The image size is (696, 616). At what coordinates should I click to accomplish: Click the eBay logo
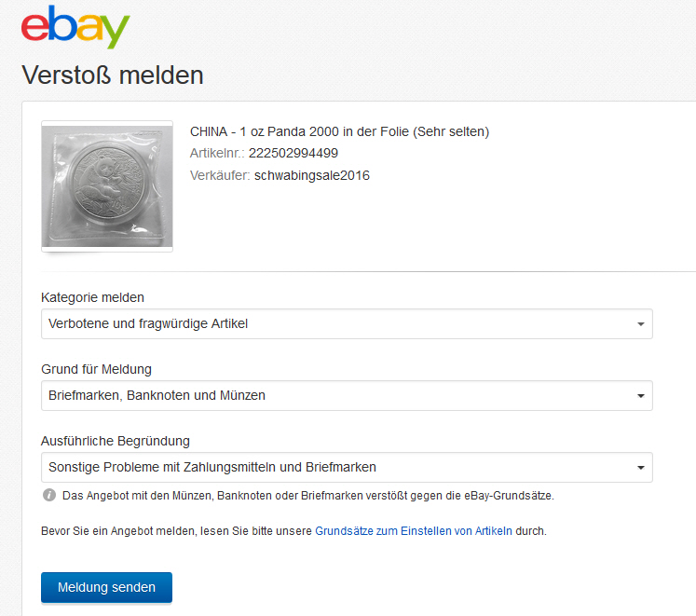pos(75,27)
